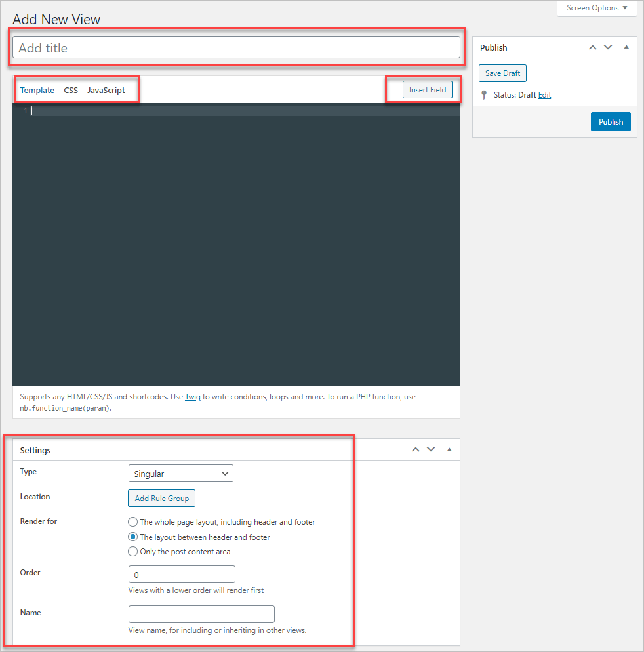Select layout between header and footer

[x=132, y=537]
